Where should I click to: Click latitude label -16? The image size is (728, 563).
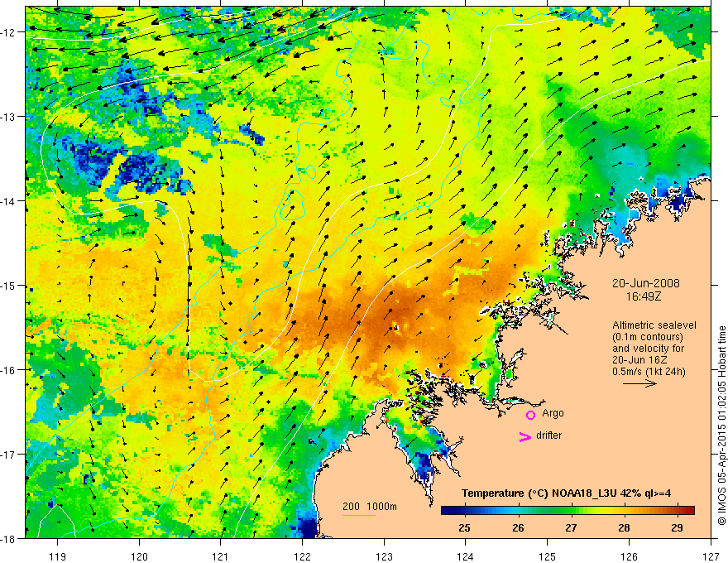(9, 370)
